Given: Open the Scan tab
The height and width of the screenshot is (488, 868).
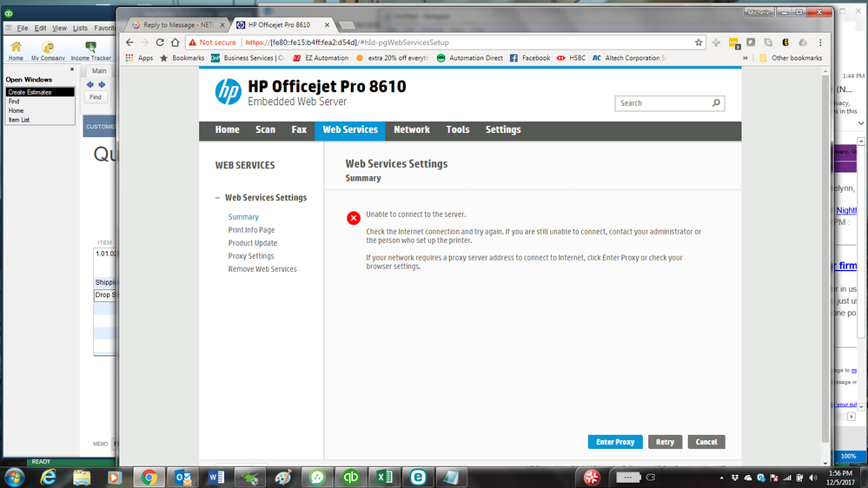Looking at the screenshot, I should coord(265,129).
